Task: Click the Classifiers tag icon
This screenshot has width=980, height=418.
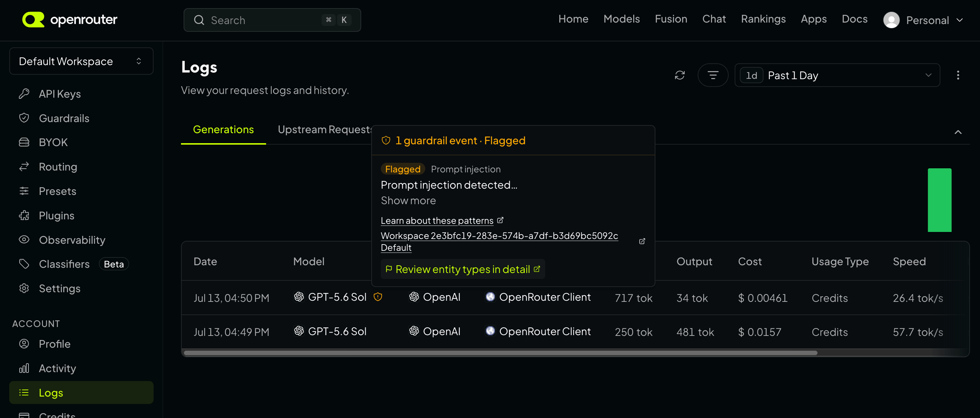Action: (24, 264)
